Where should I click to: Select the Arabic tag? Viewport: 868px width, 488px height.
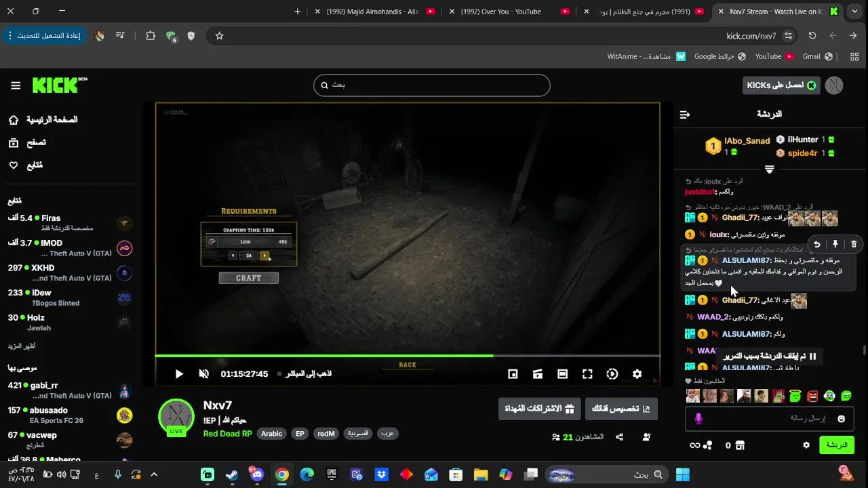[x=272, y=434]
